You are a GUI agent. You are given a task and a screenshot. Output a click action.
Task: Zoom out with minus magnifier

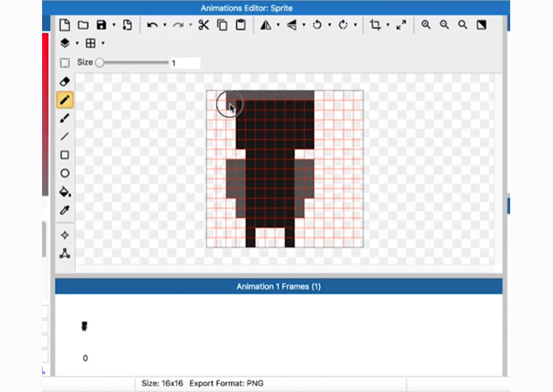click(444, 25)
